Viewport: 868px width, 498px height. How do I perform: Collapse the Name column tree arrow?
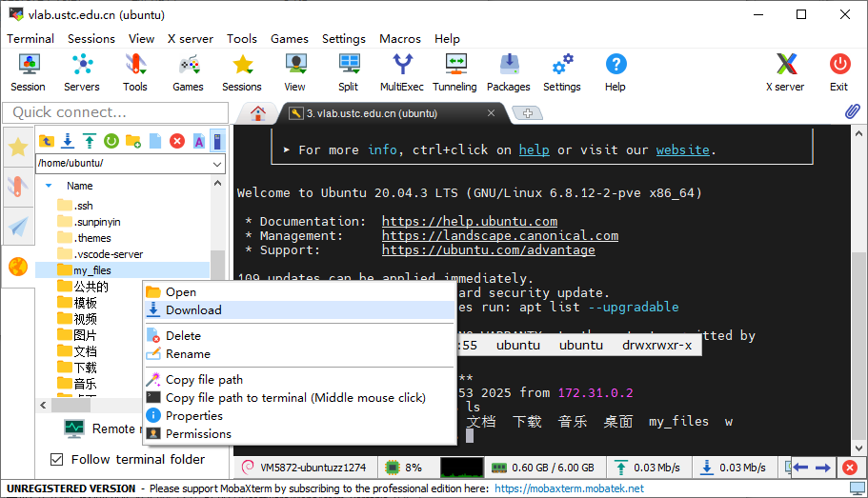tap(49, 186)
